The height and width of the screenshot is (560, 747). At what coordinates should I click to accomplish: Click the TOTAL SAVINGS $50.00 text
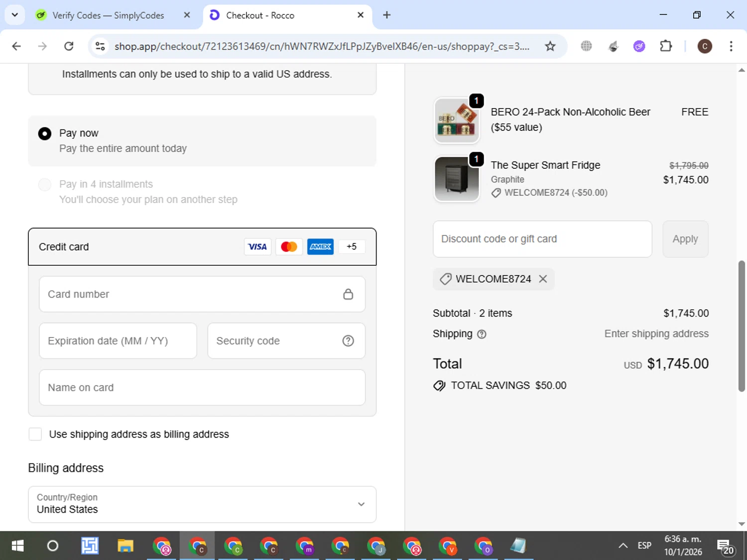point(508,386)
